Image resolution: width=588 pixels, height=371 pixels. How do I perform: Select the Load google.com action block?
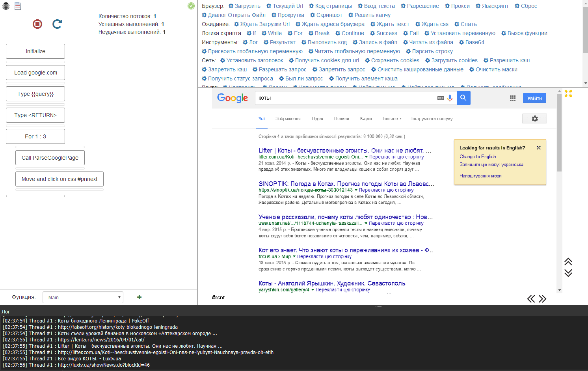[35, 73]
